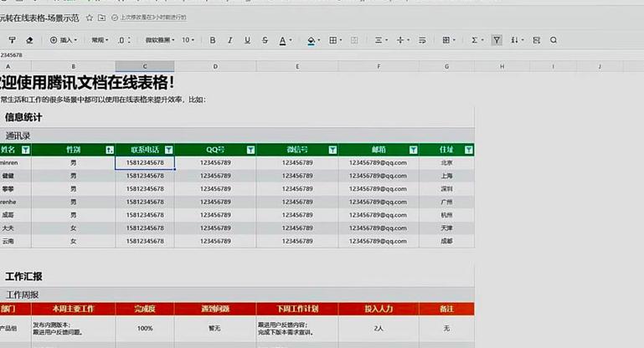Open the search magnifier tool
The width and height of the screenshot is (644, 348).
(x=554, y=40)
